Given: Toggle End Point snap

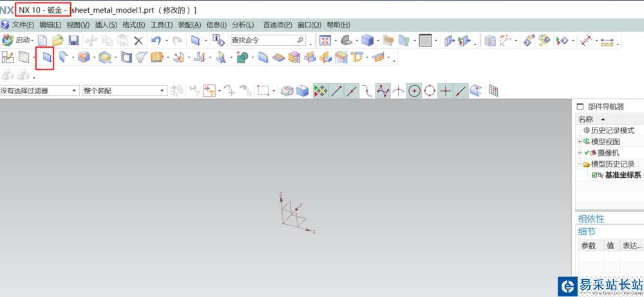Looking at the screenshot, I should tap(337, 90).
